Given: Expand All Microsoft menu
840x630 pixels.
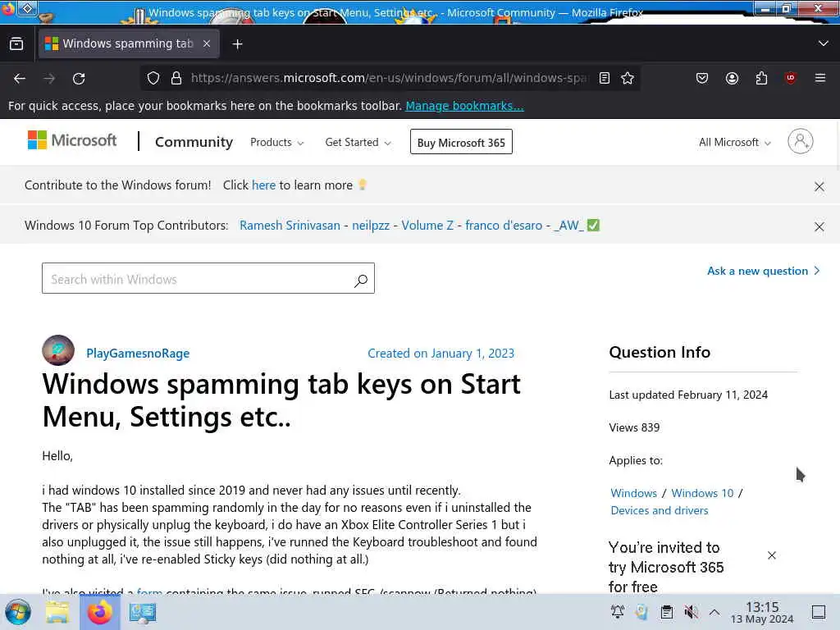Looking at the screenshot, I should coord(734,143).
